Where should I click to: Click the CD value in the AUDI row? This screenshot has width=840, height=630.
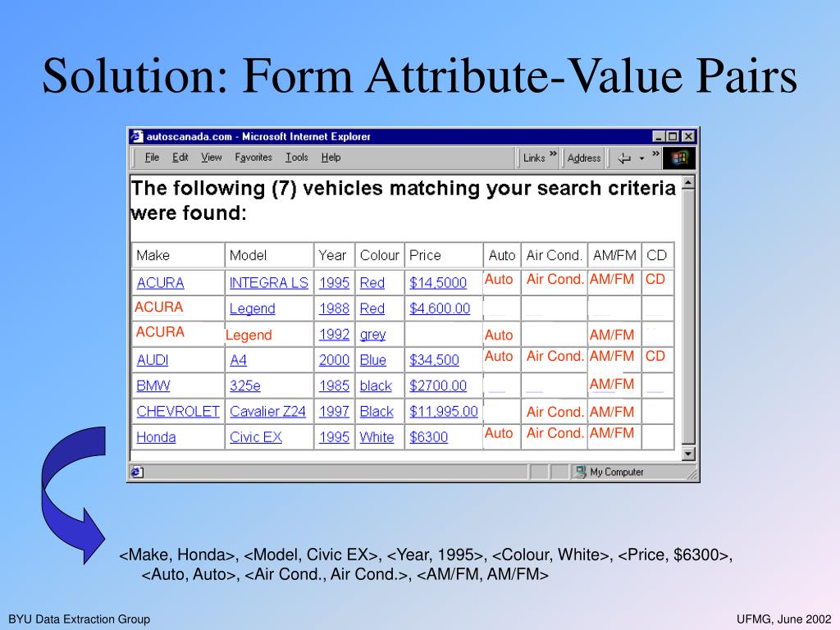655,356
